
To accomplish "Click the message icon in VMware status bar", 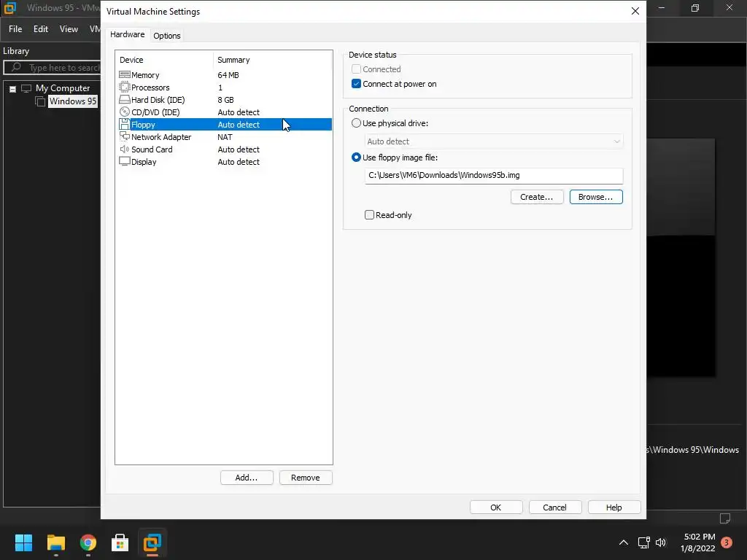I will click(724, 518).
